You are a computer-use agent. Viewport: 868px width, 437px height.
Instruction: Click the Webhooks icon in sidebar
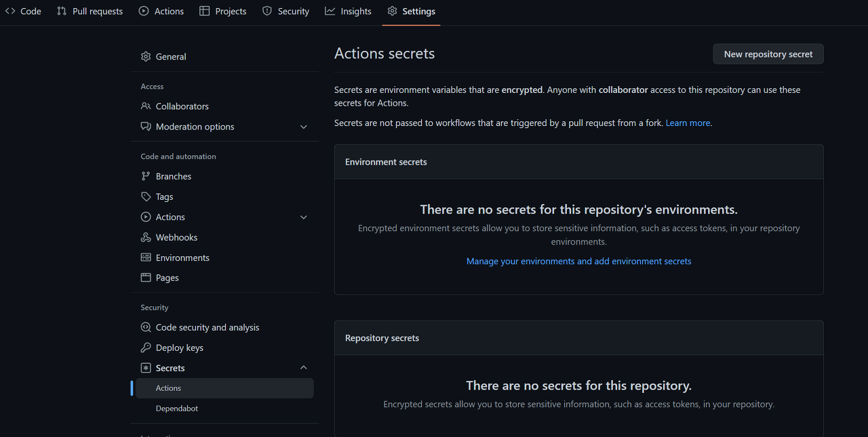146,237
